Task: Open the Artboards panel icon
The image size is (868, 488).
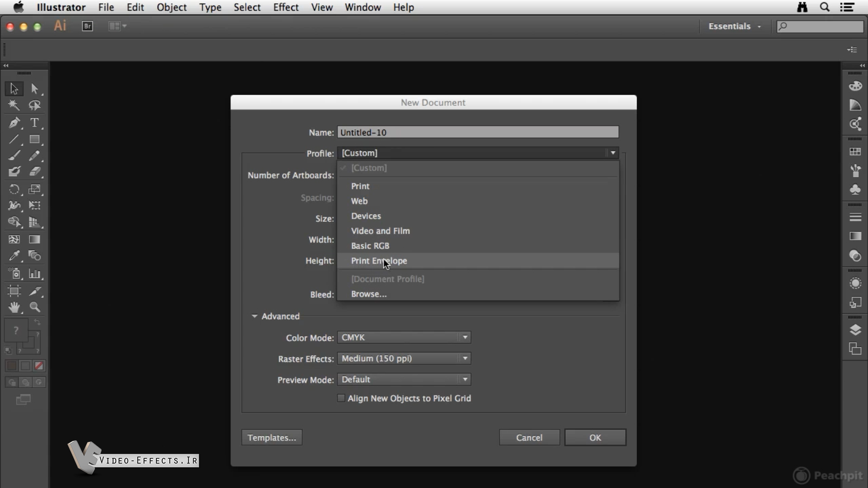Action: coord(856,349)
